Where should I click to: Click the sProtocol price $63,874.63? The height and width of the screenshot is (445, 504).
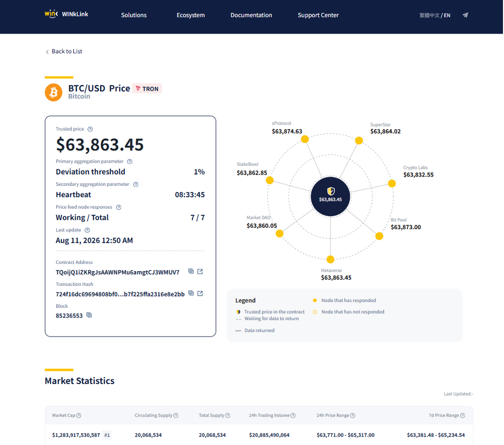click(287, 131)
